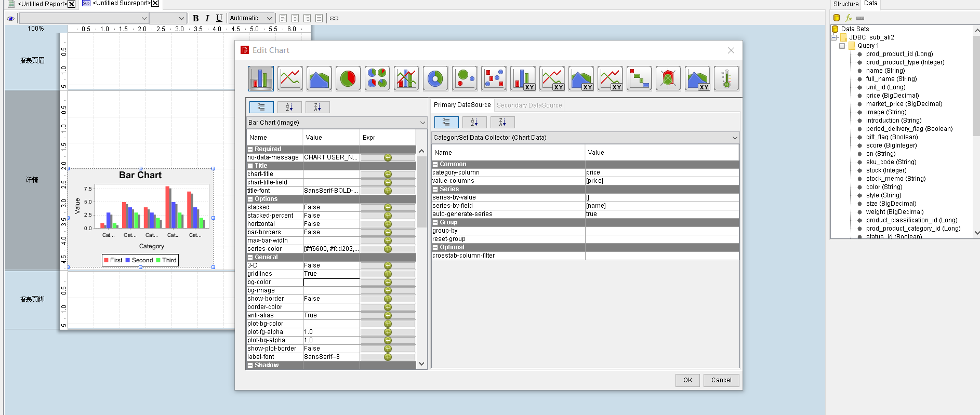Select the Ring chart type
Viewport: 980px width, 415px height.
coord(435,78)
